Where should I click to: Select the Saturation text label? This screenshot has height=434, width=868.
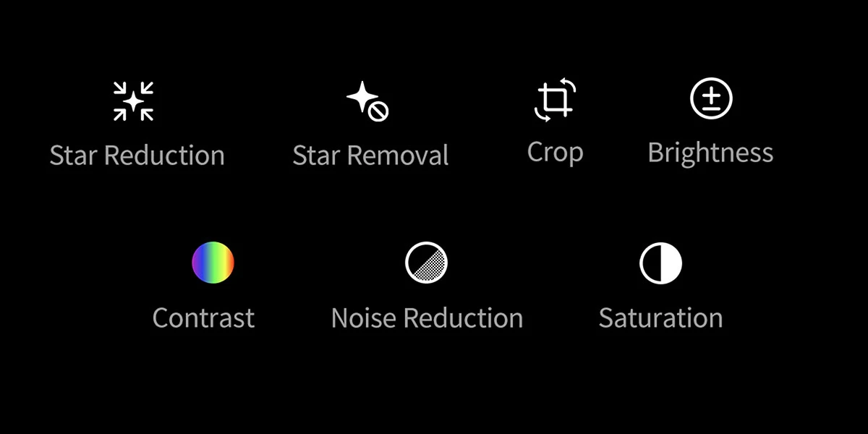point(660,318)
